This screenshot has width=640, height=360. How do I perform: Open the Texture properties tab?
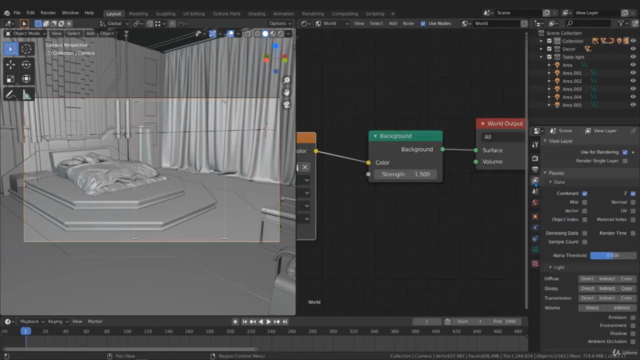tap(535, 264)
